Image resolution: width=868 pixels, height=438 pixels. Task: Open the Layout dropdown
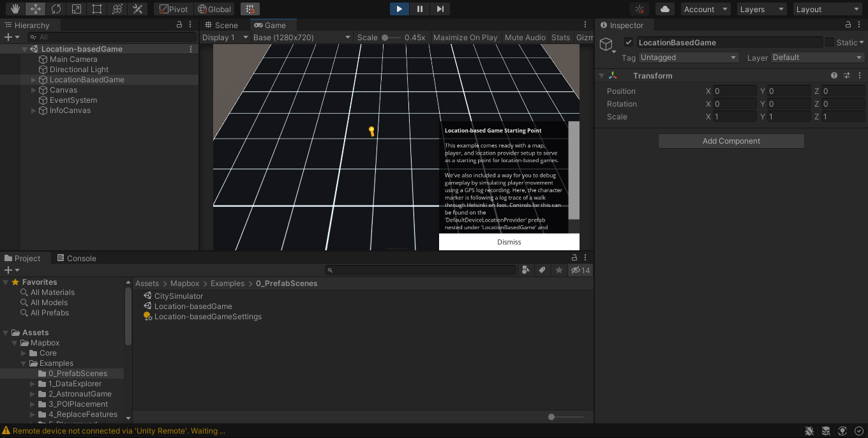pyautogui.click(x=827, y=9)
